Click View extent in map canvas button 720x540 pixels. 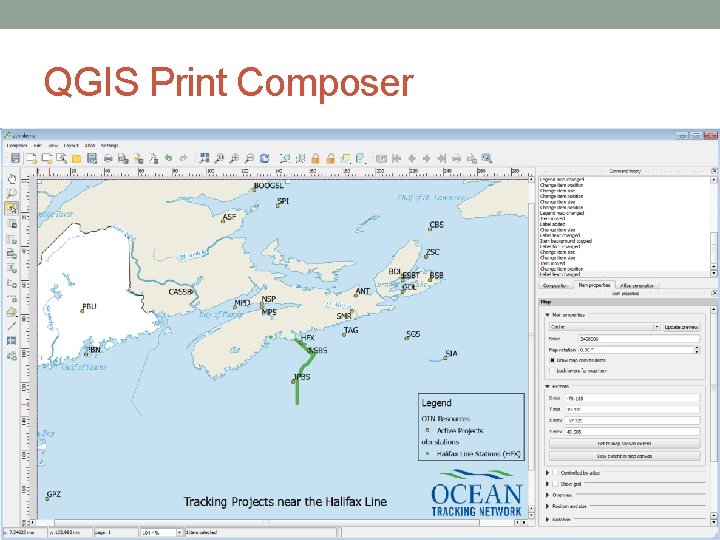coord(624,456)
